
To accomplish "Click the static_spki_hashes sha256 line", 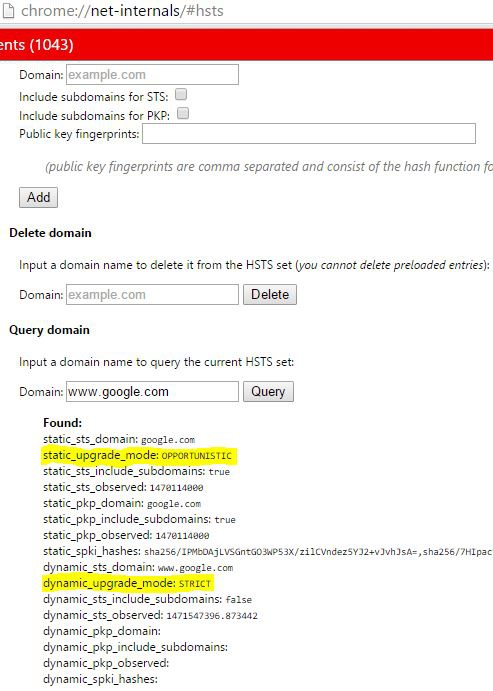I will [x=268, y=551].
